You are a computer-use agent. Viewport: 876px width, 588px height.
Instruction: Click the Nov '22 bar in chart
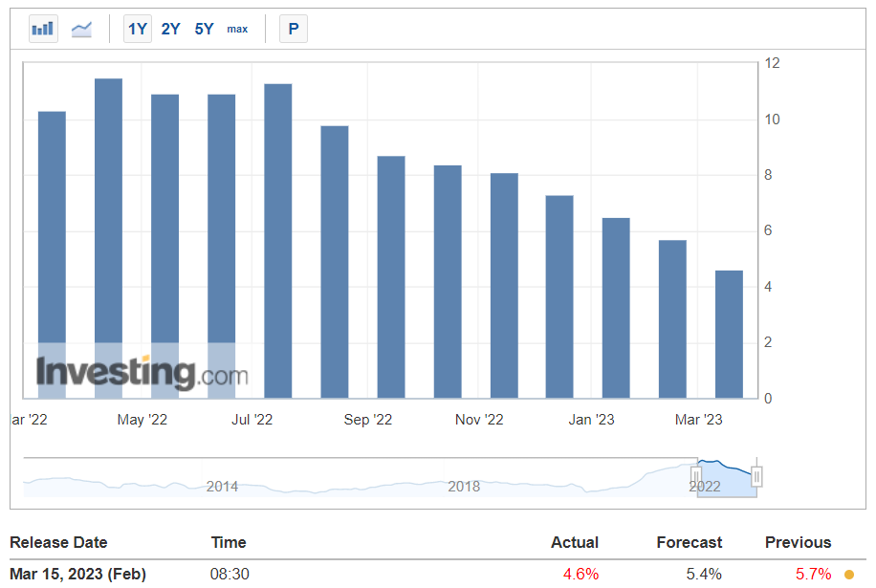tap(504, 286)
